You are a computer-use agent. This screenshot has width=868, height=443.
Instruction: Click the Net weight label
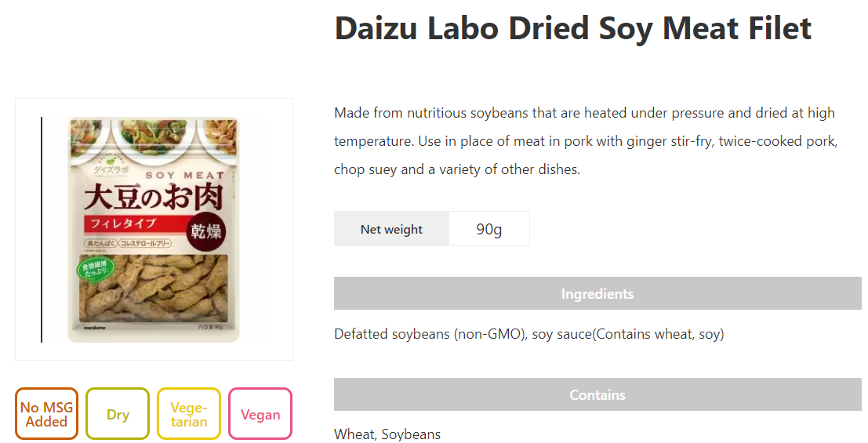tap(391, 229)
